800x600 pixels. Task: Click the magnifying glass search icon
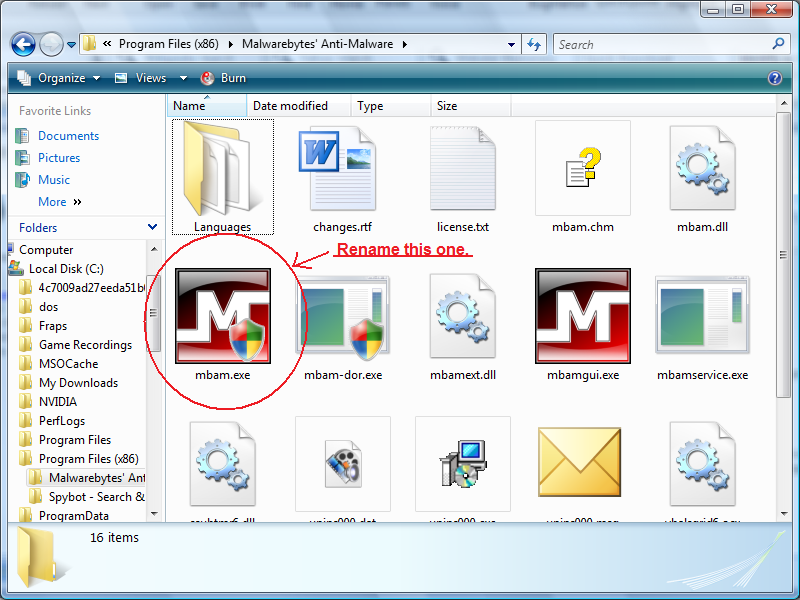click(x=779, y=44)
